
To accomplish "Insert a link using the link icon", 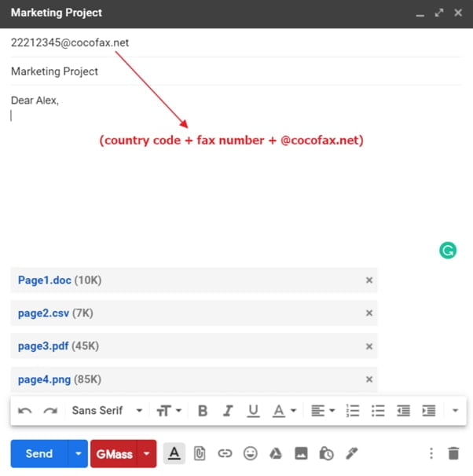I will click(225, 453).
